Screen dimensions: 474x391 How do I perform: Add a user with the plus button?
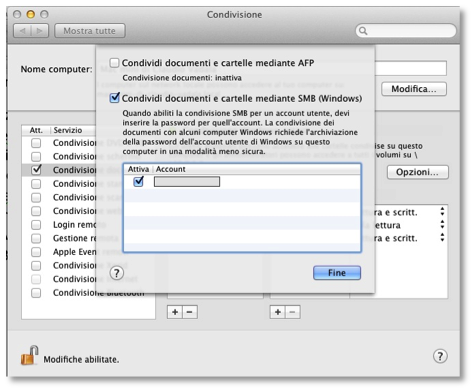[x=278, y=312]
